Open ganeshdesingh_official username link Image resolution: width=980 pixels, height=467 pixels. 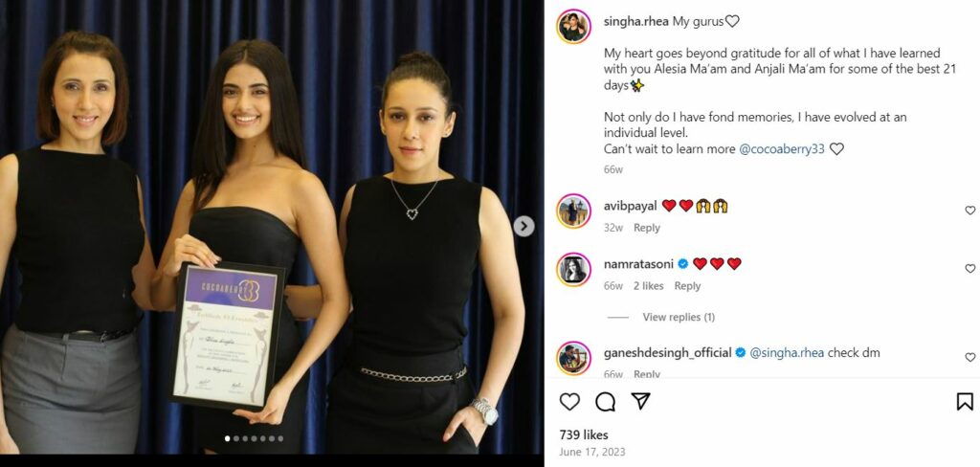667,352
